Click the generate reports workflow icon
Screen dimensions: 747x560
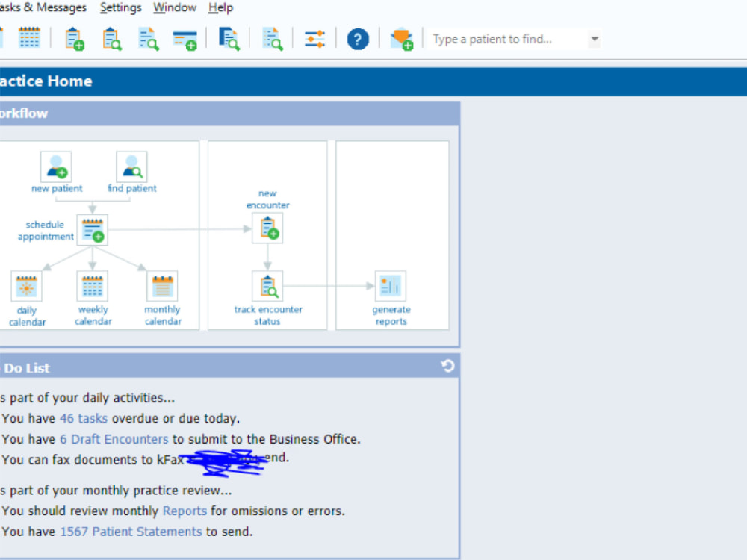tap(391, 286)
